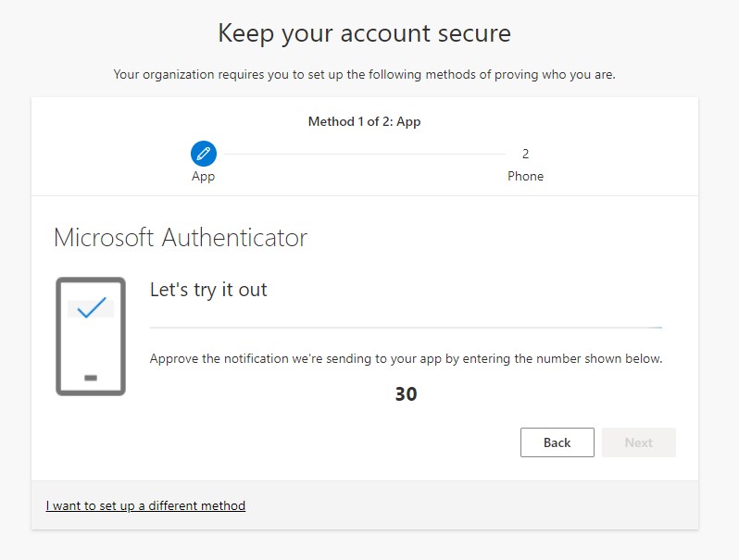Click the verification number 30

click(406, 394)
